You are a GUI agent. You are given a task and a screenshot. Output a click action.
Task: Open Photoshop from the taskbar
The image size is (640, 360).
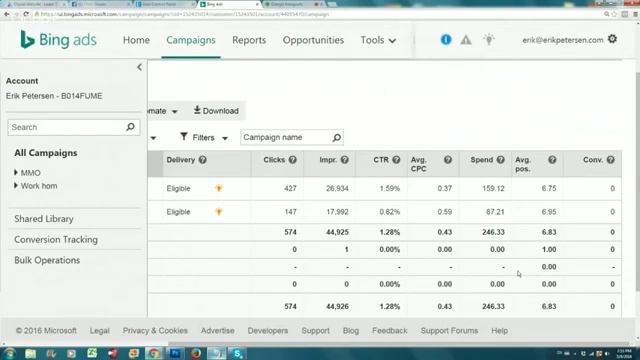[x=175, y=353]
